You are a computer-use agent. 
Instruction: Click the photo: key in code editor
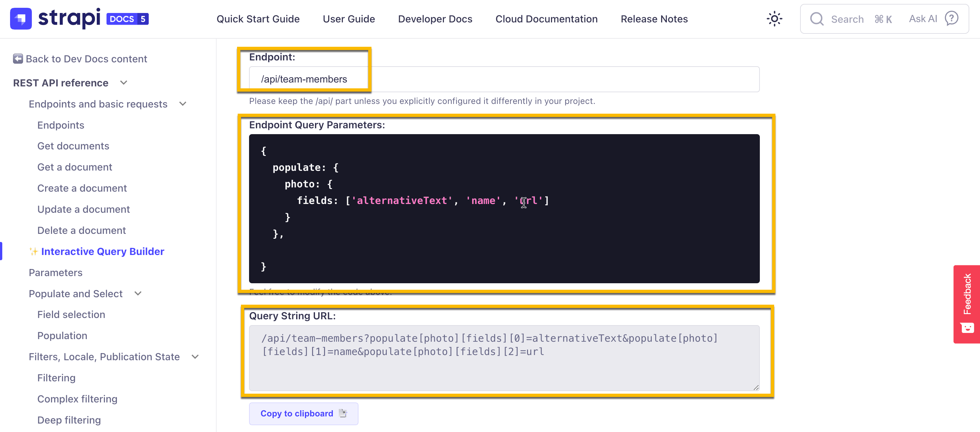coord(302,184)
